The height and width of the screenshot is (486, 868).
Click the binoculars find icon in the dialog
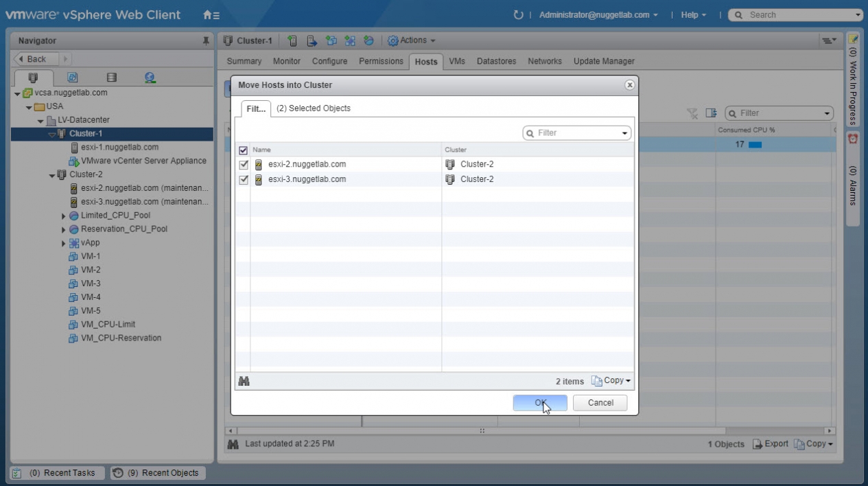pyautogui.click(x=244, y=381)
